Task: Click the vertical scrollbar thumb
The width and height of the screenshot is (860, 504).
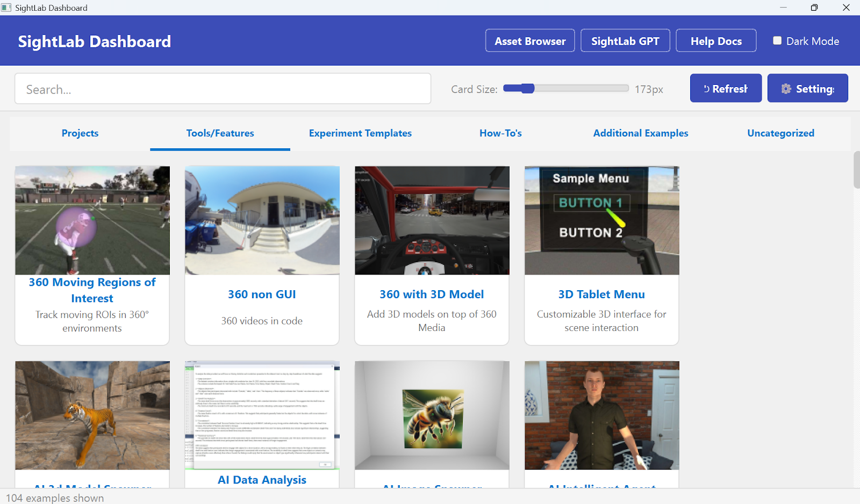Action: point(856,170)
